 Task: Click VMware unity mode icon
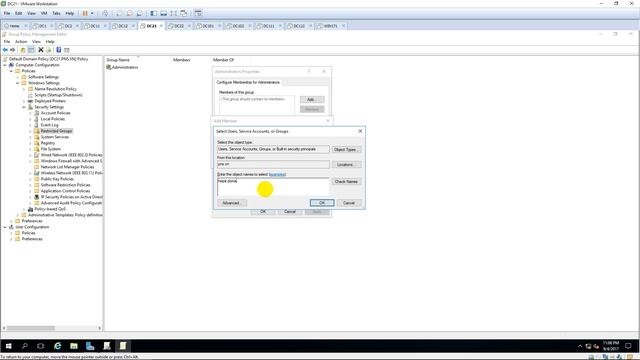(x=184, y=13)
